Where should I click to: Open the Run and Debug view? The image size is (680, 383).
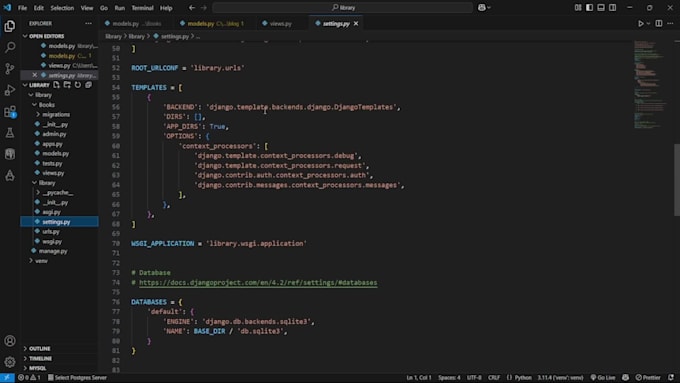pyautogui.click(x=10, y=90)
